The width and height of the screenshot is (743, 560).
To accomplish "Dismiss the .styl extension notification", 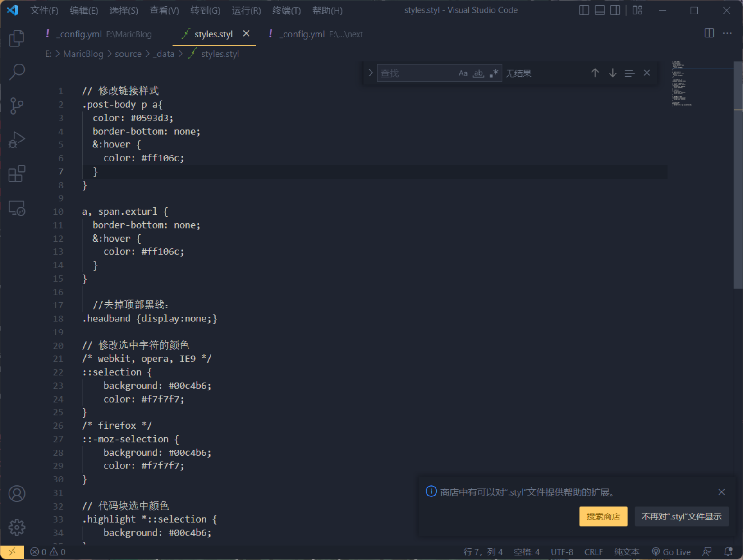I will tap(721, 492).
